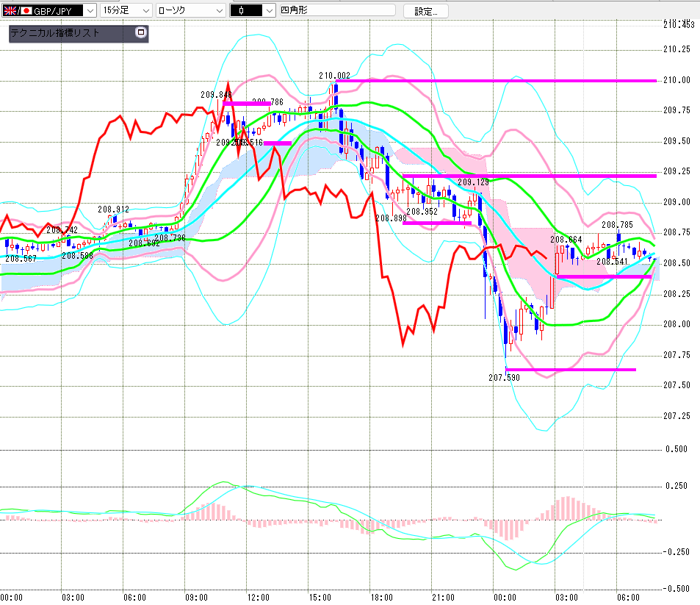The width and height of the screenshot is (700, 605).
Task: Click the 208.567 price label on chart
Action: click(21, 259)
